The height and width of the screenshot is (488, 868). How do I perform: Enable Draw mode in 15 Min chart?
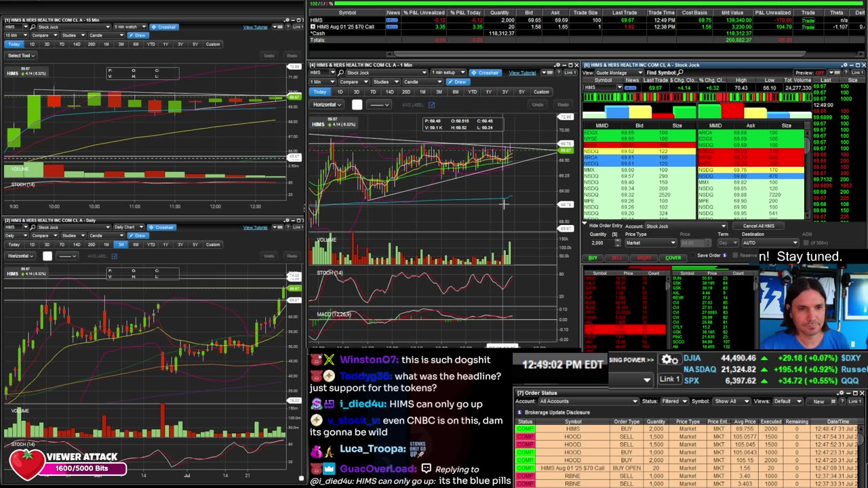(x=138, y=35)
